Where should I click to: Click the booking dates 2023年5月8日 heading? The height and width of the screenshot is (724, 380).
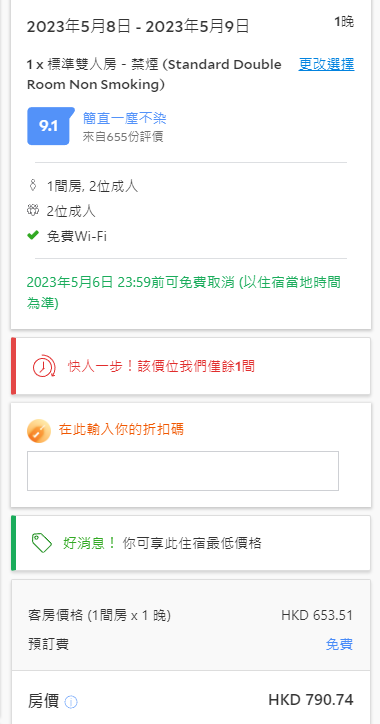(138, 27)
